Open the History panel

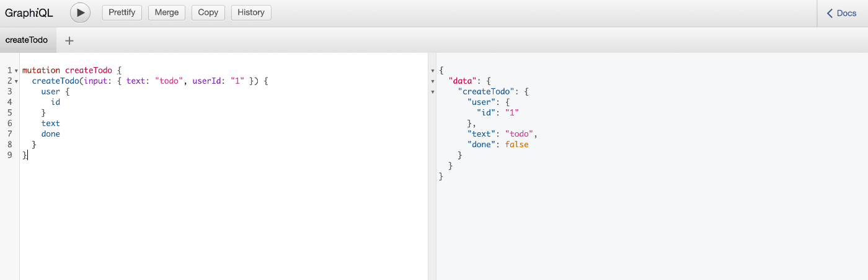point(251,12)
